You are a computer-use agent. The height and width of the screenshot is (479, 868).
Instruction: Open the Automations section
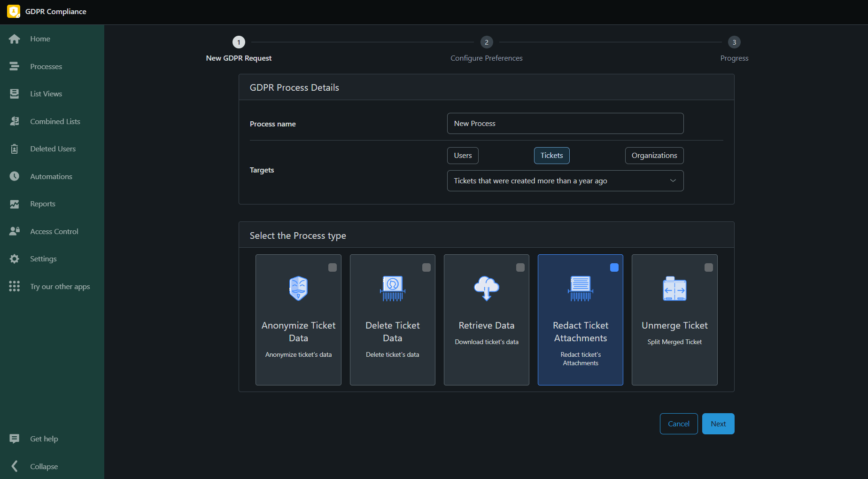pyautogui.click(x=14, y=176)
